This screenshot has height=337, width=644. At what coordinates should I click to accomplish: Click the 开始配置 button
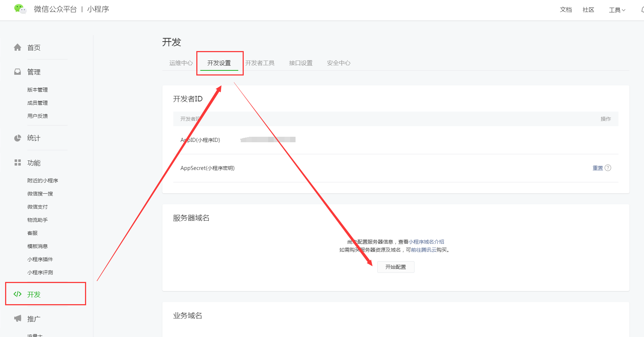coord(396,267)
